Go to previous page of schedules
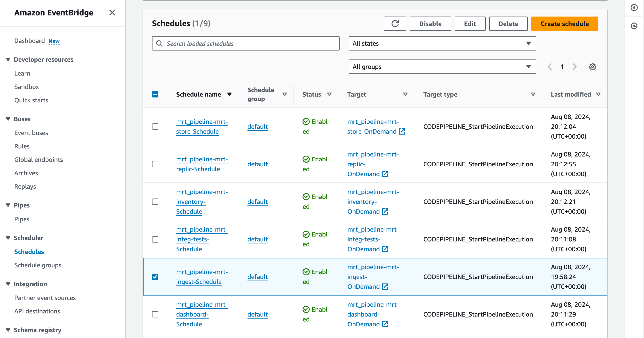This screenshot has width=644, height=338. point(549,67)
